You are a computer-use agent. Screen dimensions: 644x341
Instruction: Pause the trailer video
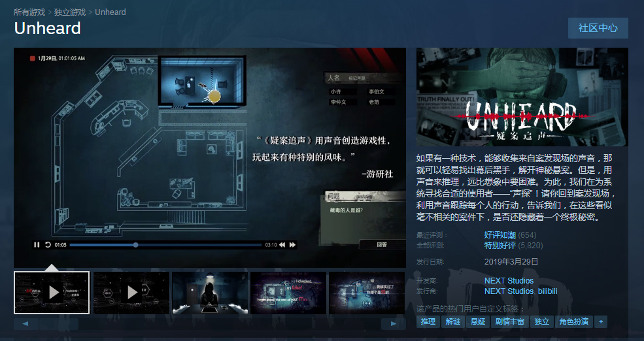pos(37,244)
